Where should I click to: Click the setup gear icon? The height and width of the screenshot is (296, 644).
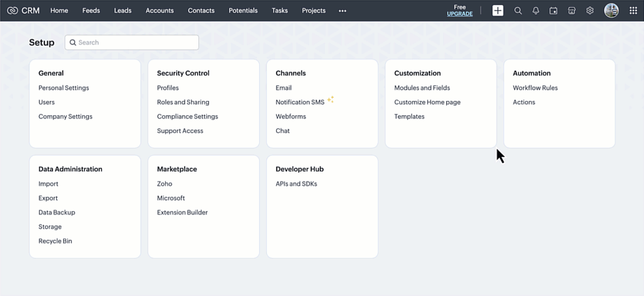(x=590, y=10)
